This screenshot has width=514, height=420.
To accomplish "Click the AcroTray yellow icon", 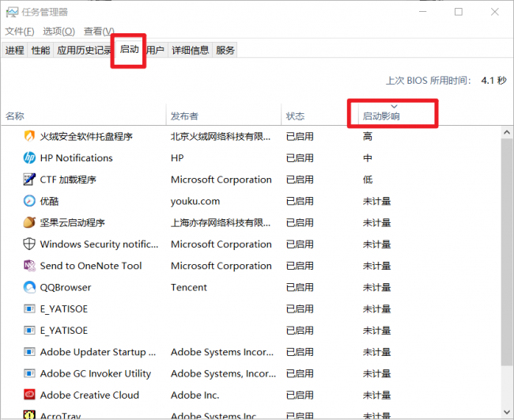I will pyautogui.click(x=29, y=414).
